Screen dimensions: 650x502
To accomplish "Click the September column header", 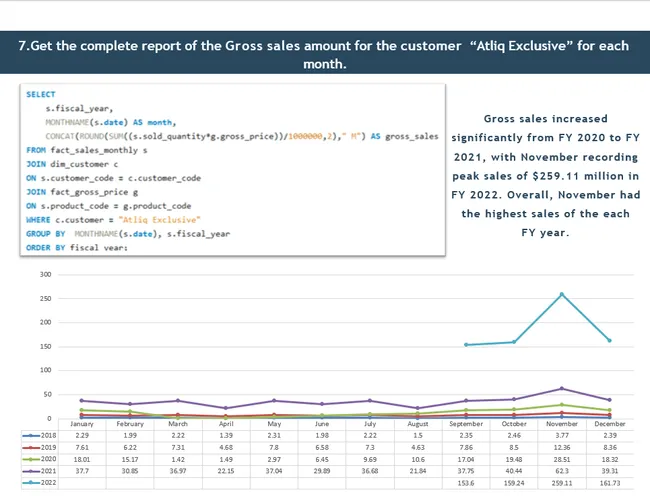I will [x=466, y=424].
